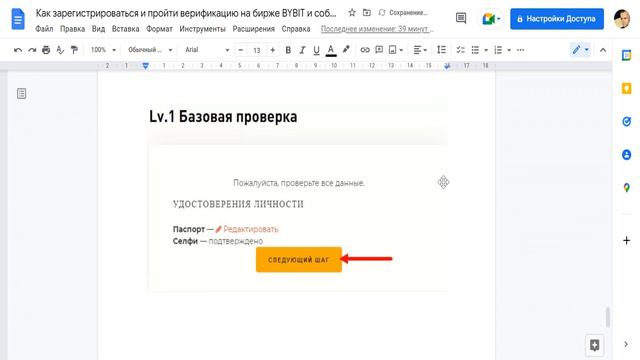The width and height of the screenshot is (640, 360).
Task: Decrease the font size
Action: 241,50
